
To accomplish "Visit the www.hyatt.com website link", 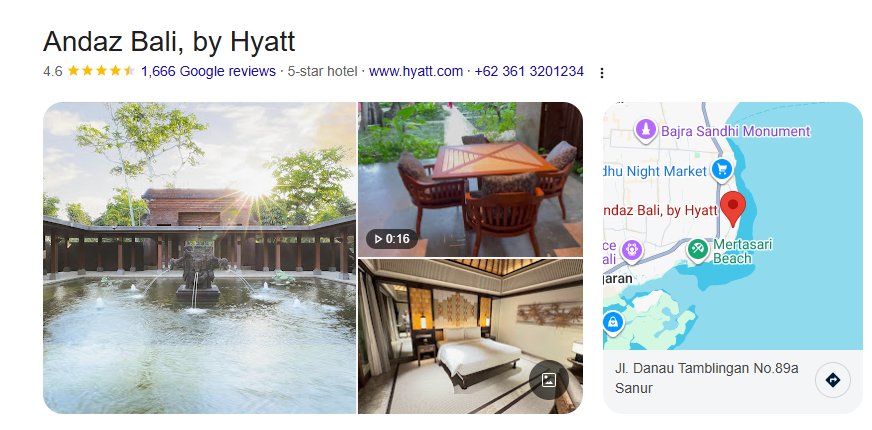I will pyautogui.click(x=415, y=71).
